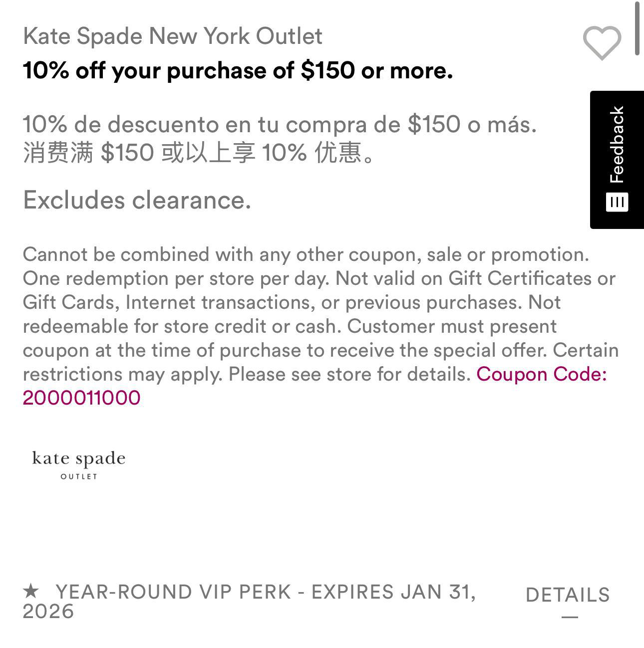
Task: Click the bold "10% off your purchase" headline
Action: click(x=238, y=70)
